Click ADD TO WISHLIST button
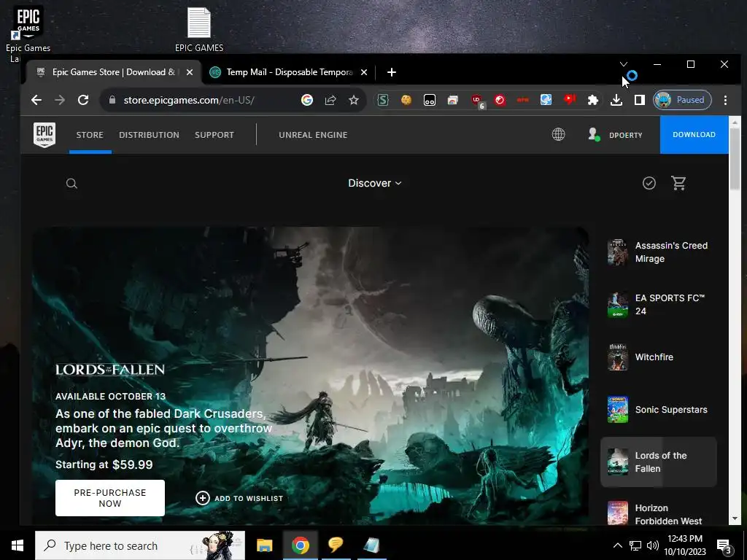Screen dimensions: 747x560 (x=239, y=498)
